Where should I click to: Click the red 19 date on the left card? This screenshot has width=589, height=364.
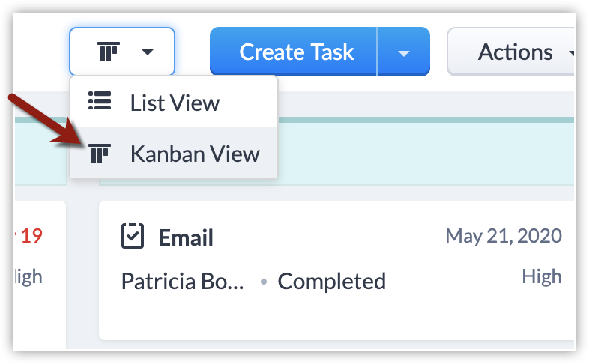[30, 237]
